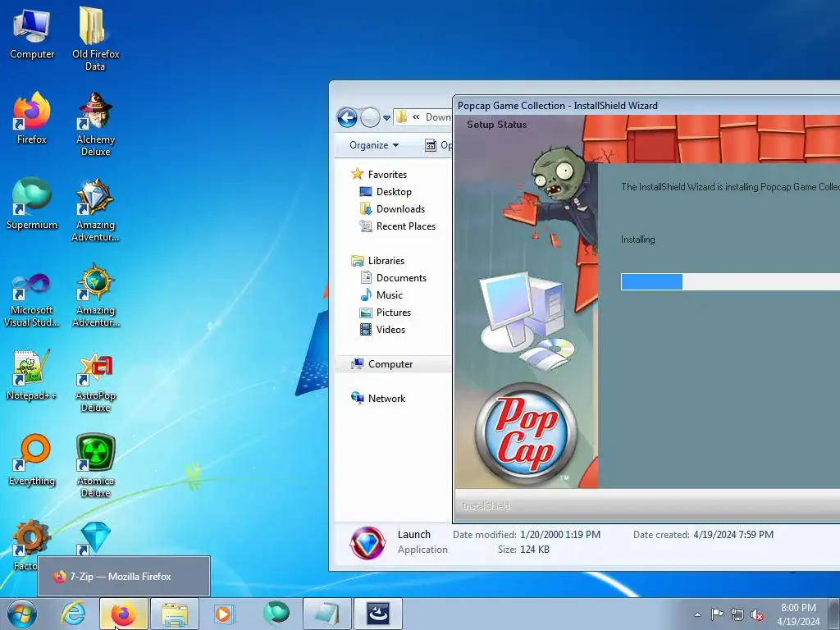Launch the Alchemy Deluxe desktop shortcut

95,125
